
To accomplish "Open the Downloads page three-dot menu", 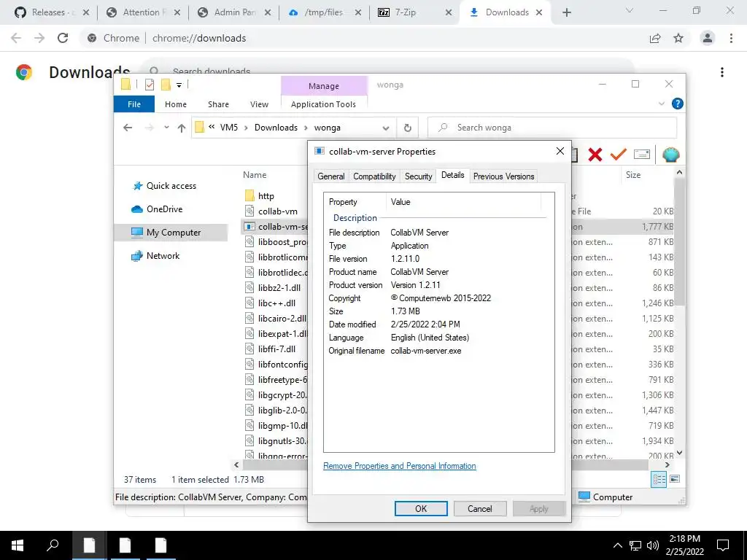I will pyautogui.click(x=722, y=72).
